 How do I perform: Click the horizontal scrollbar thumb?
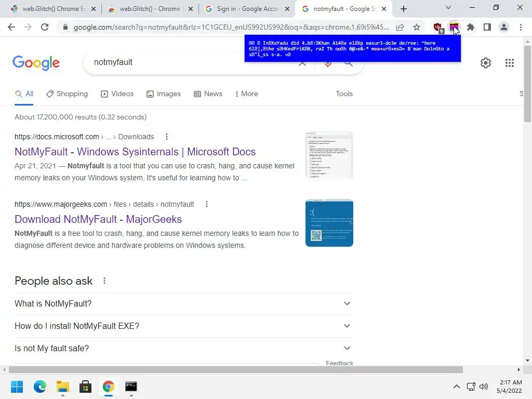(x=236, y=369)
